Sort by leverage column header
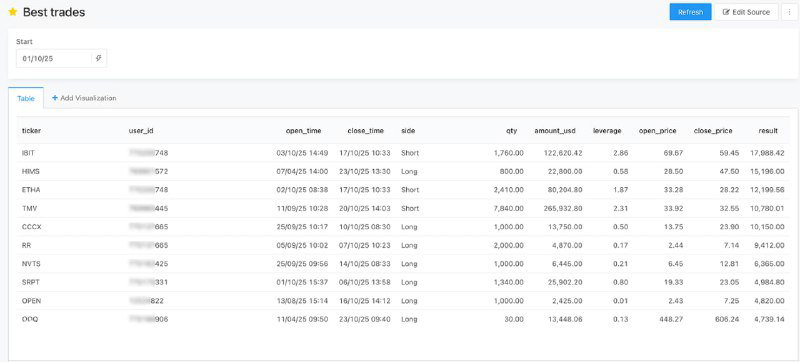Image resolution: width=800 pixels, height=362 pixels. [607, 131]
